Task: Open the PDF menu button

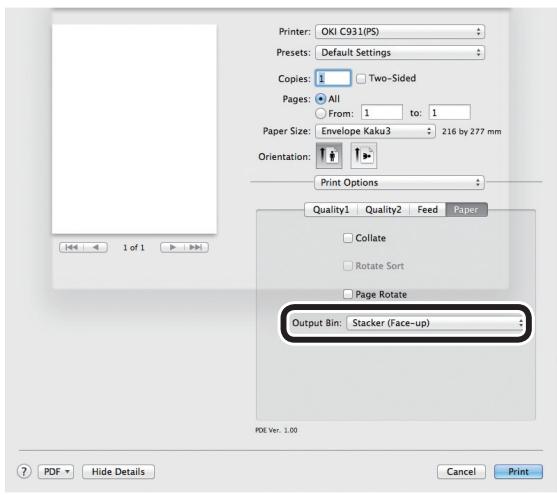Action: [x=56, y=472]
